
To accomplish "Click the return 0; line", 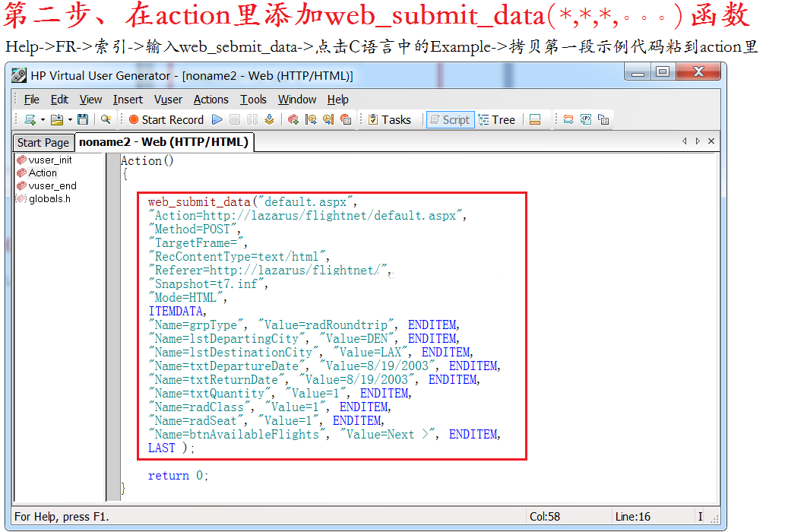I will coord(178,476).
